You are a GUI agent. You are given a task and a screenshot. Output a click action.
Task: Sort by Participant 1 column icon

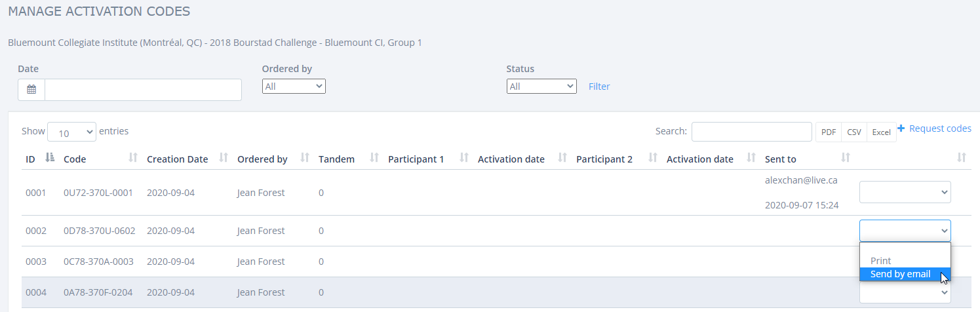[464, 158]
